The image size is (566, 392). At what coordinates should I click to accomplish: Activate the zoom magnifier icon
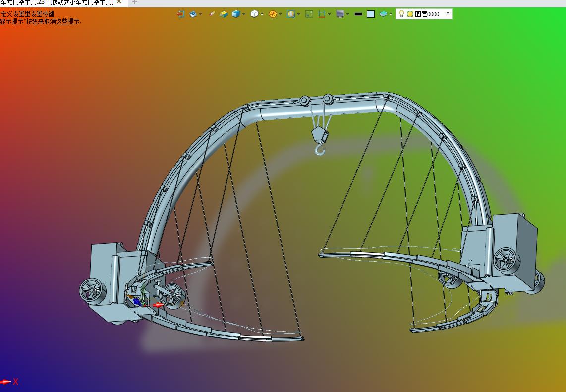pyautogui.click(x=291, y=14)
